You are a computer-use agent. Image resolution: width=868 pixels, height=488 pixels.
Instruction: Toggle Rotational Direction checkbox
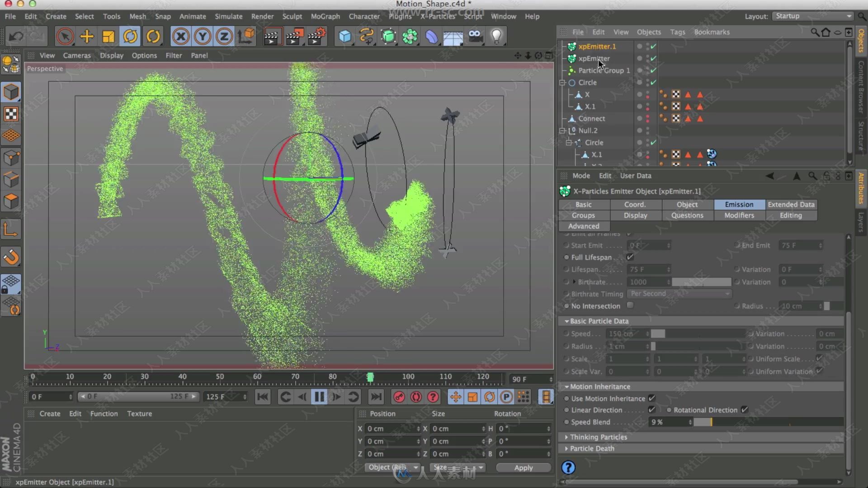point(744,410)
